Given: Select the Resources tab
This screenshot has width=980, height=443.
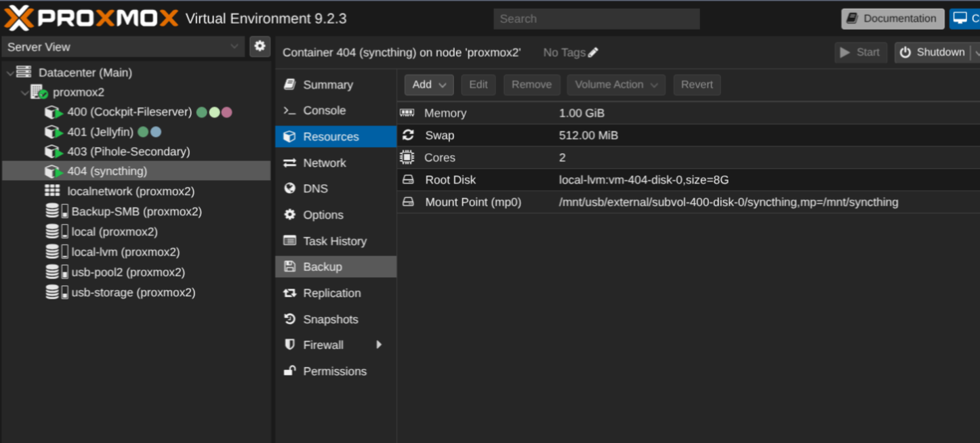Looking at the screenshot, I should [335, 137].
